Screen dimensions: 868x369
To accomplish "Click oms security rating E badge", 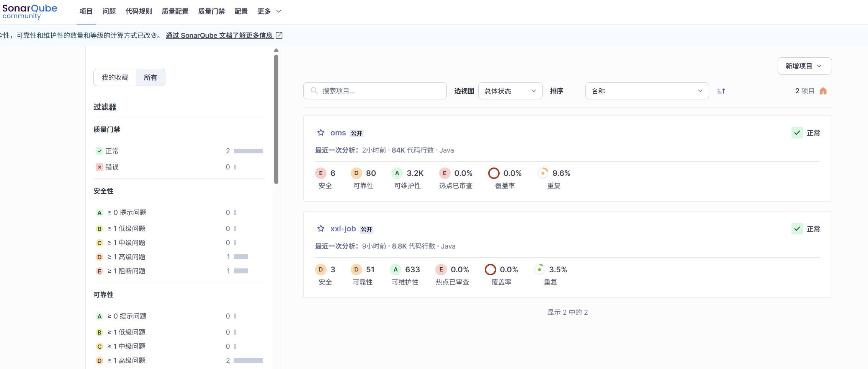I will [321, 173].
